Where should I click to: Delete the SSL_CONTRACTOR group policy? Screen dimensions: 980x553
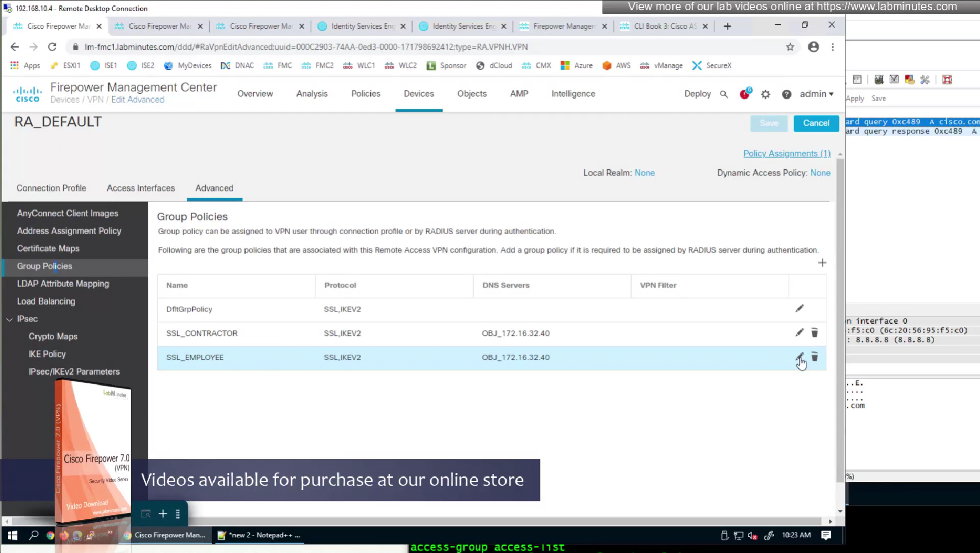click(814, 333)
